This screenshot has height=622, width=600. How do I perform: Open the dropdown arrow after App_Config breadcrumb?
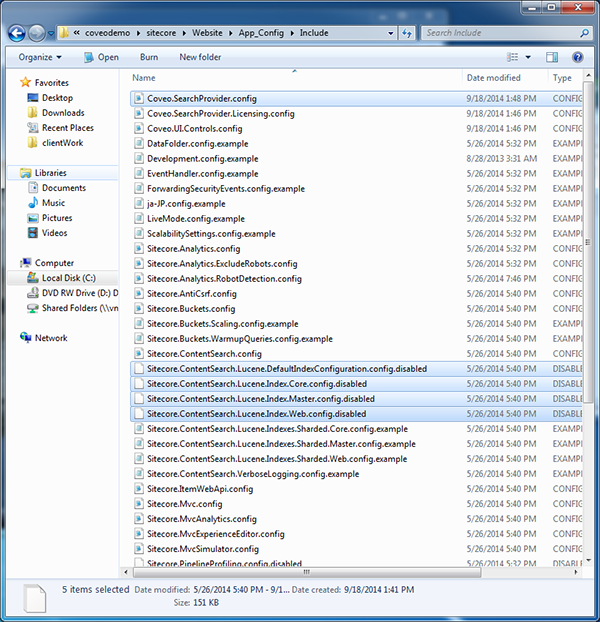click(x=292, y=33)
